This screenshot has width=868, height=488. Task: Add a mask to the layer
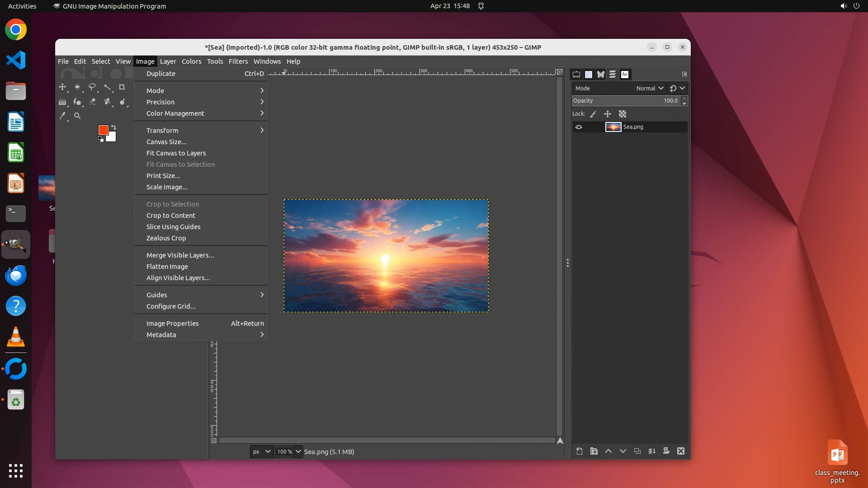[666, 451]
